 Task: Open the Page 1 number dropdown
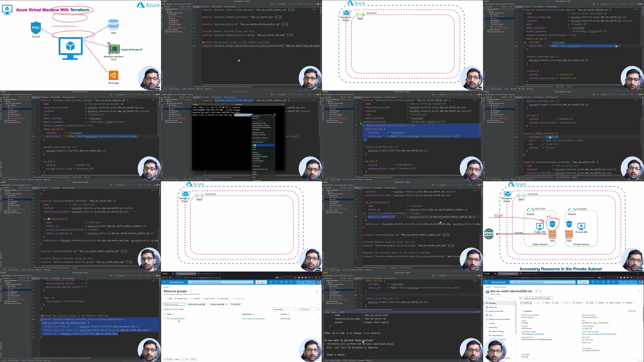point(182,359)
